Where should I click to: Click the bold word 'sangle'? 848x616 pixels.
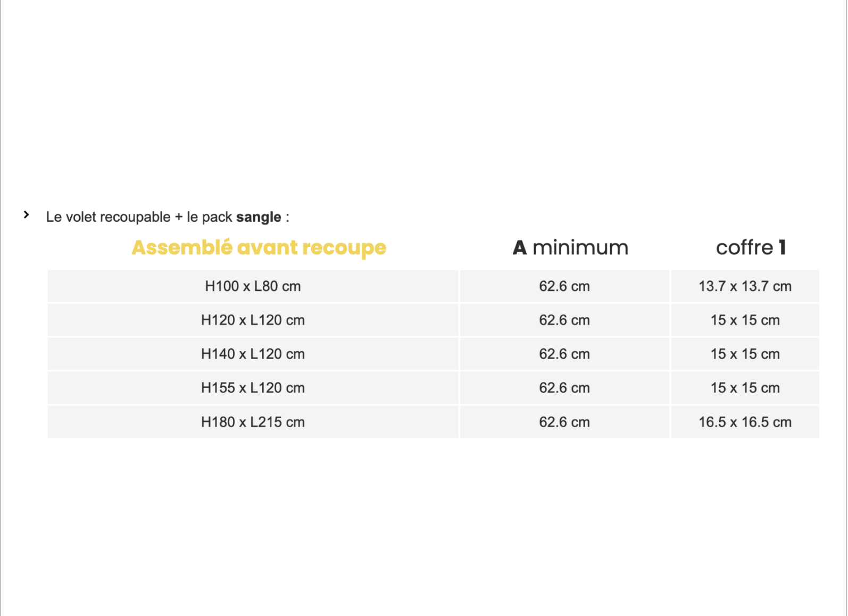click(259, 217)
